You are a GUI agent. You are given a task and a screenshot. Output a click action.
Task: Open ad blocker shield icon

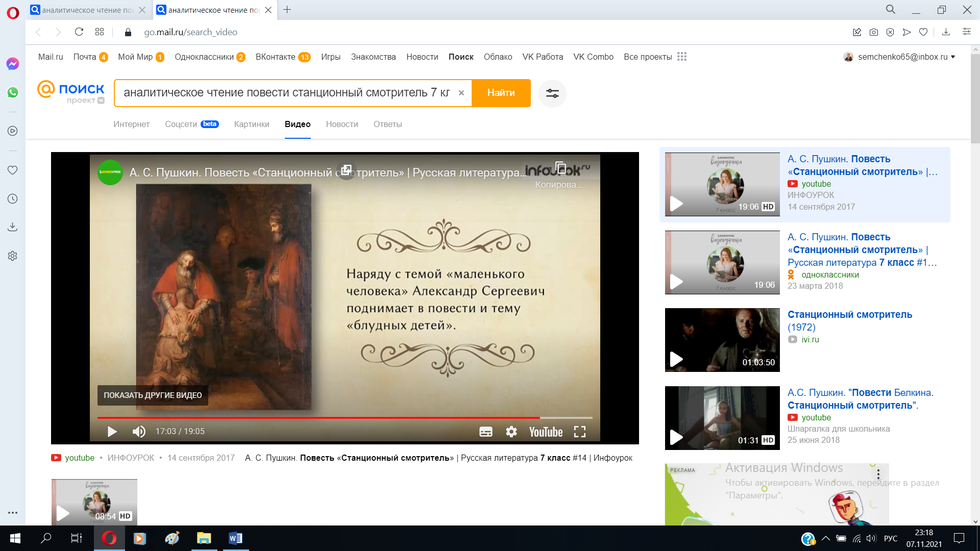coord(890,32)
